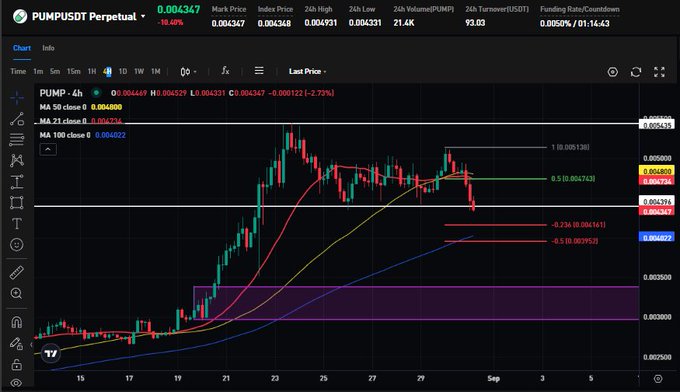680x392 pixels.
Task: Click the PUMP · 4h symbol legend
Action: [x=61, y=93]
